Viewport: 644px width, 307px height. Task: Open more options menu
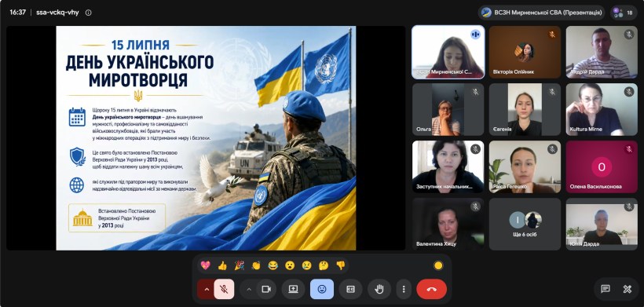pos(404,289)
